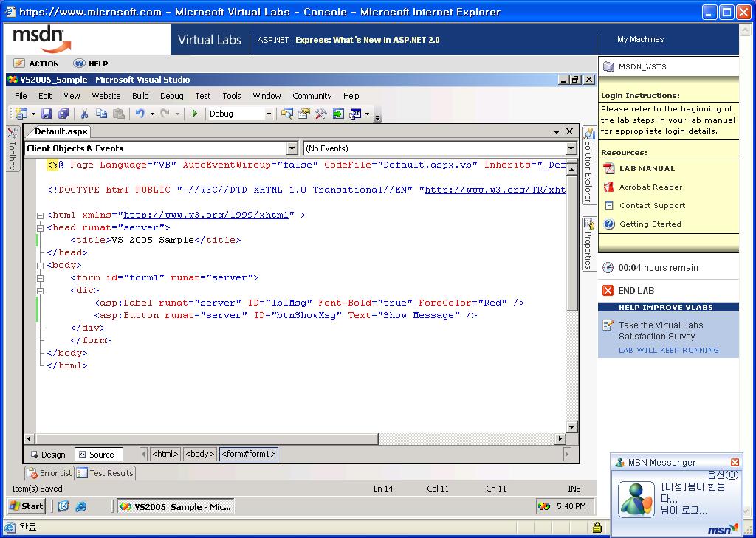756x538 pixels.
Task: Open the Error List tab
Action: point(49,473)
